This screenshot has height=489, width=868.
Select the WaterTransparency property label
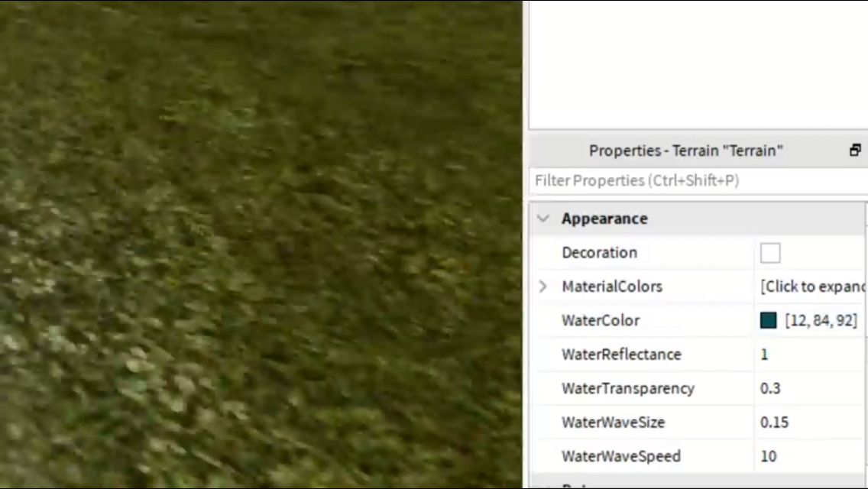(628, 389)
